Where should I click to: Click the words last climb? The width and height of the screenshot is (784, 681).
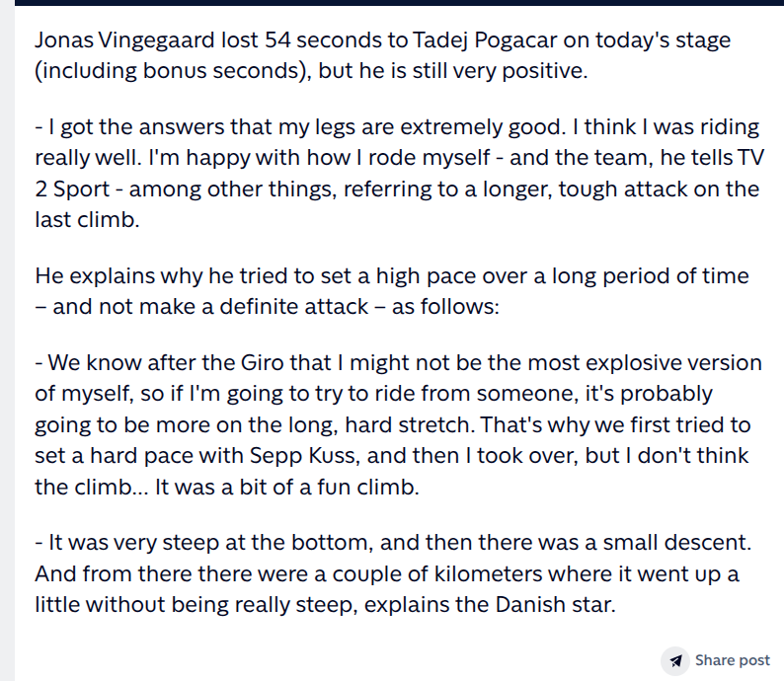(87, 220)
